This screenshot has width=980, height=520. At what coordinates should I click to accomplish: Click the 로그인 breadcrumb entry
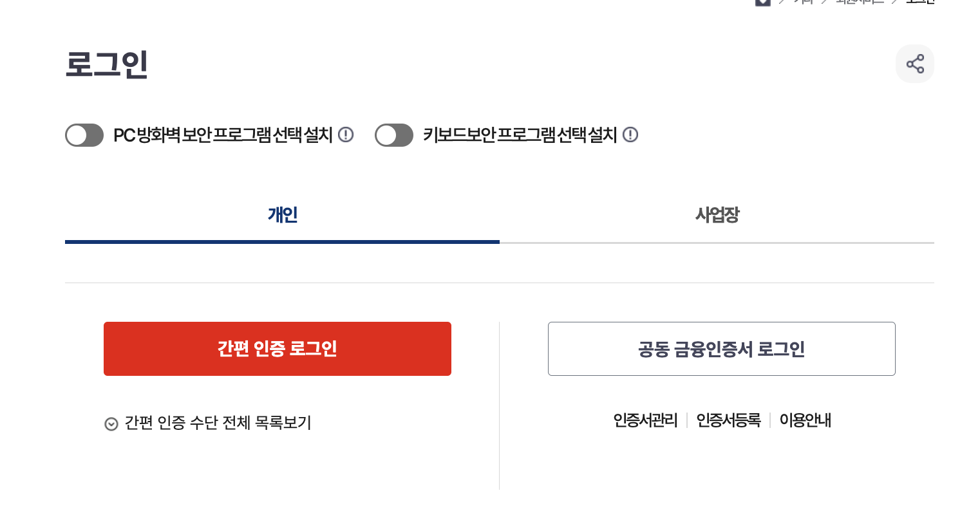(x=919, y=2)
